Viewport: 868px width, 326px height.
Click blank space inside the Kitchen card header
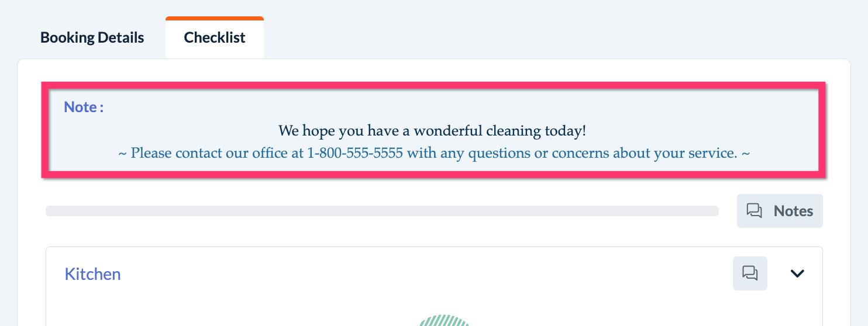point(409,273)
